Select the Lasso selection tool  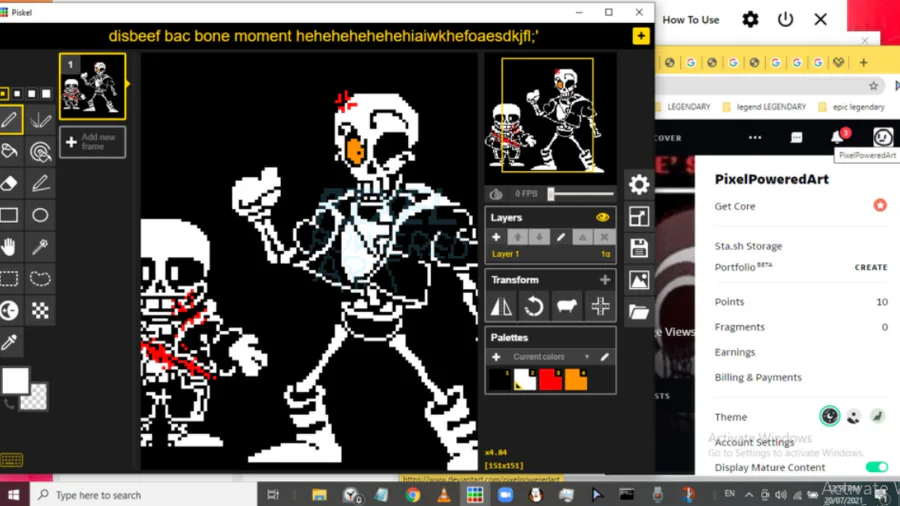coord(40,279)
